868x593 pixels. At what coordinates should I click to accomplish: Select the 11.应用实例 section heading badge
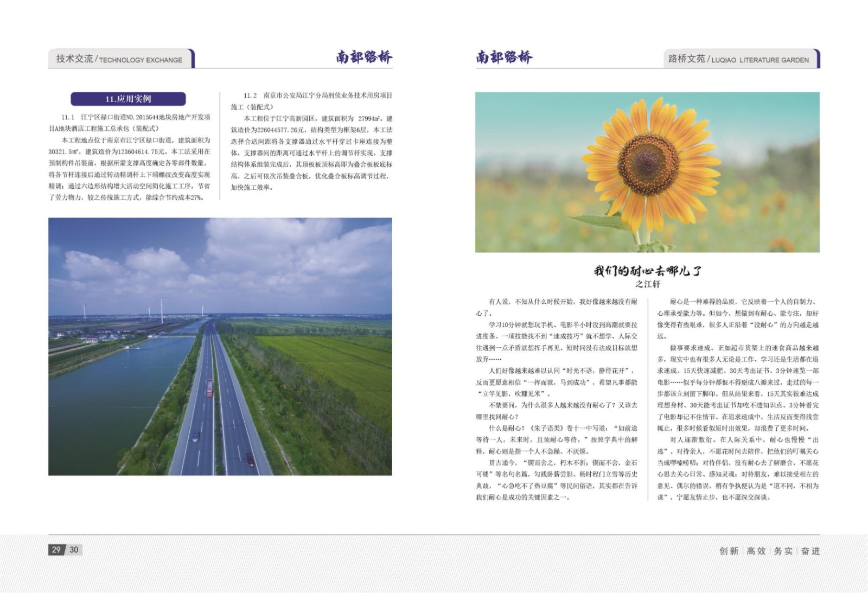[x=128, y=99]
